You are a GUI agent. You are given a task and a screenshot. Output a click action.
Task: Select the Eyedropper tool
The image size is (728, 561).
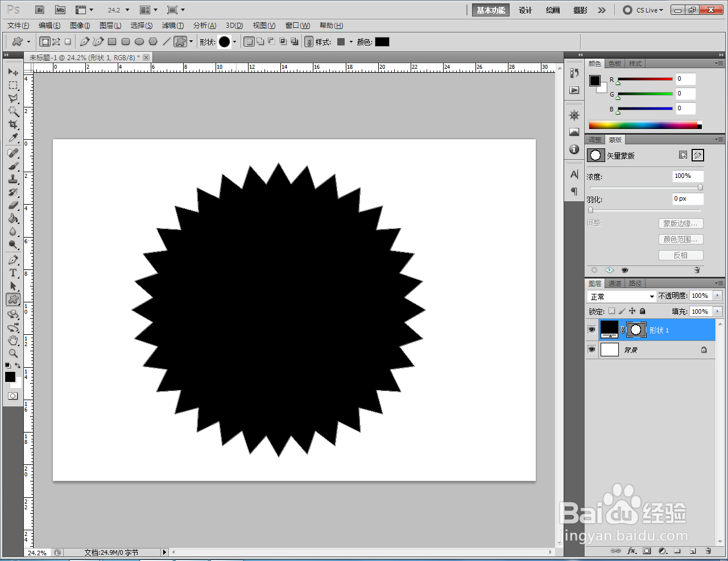pos(13,138)
